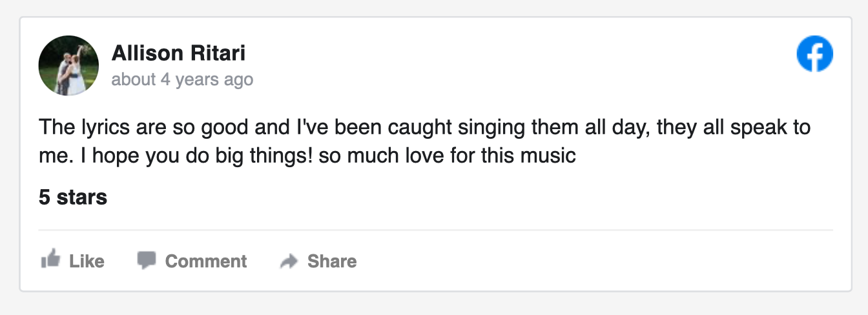Image resolution: width=868 pixels, height=315 pixels.
Task: Click the Facebook logo icon
Action: (814, 54)
